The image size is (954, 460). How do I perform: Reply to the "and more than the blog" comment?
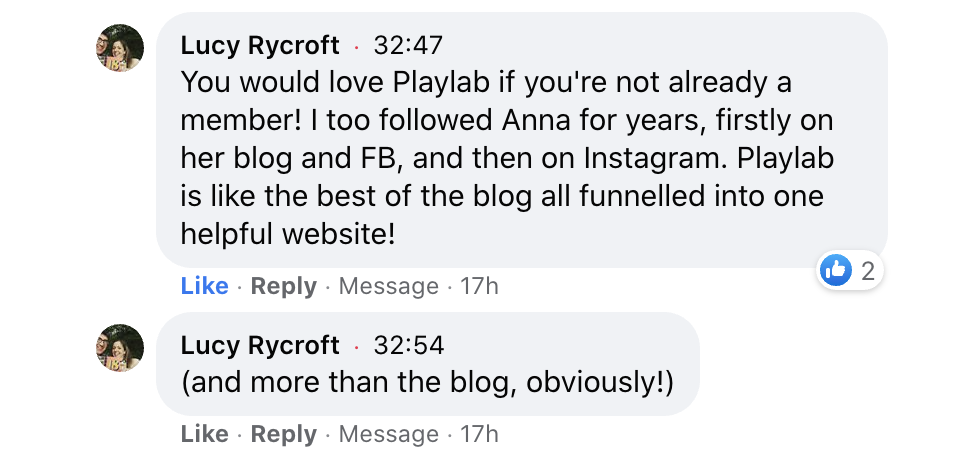pyautogui.click(x=283, y=434)
